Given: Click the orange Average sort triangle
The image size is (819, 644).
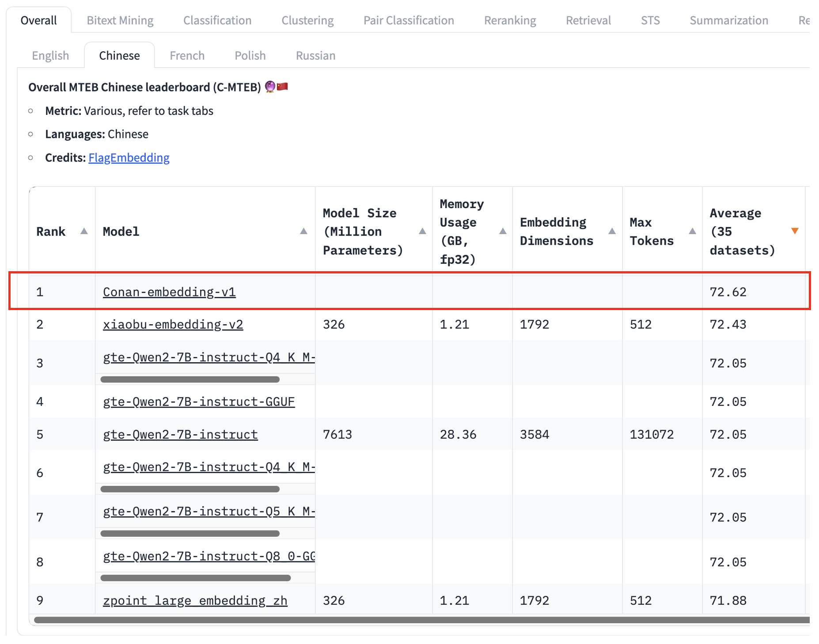Looking at the screenshot, I should 795,230.
